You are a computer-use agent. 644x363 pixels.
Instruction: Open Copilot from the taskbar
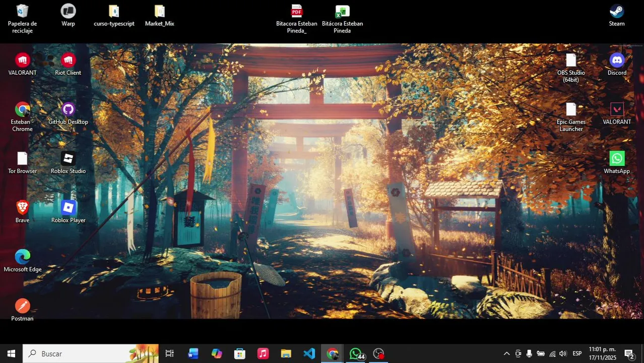click(217, 353)
